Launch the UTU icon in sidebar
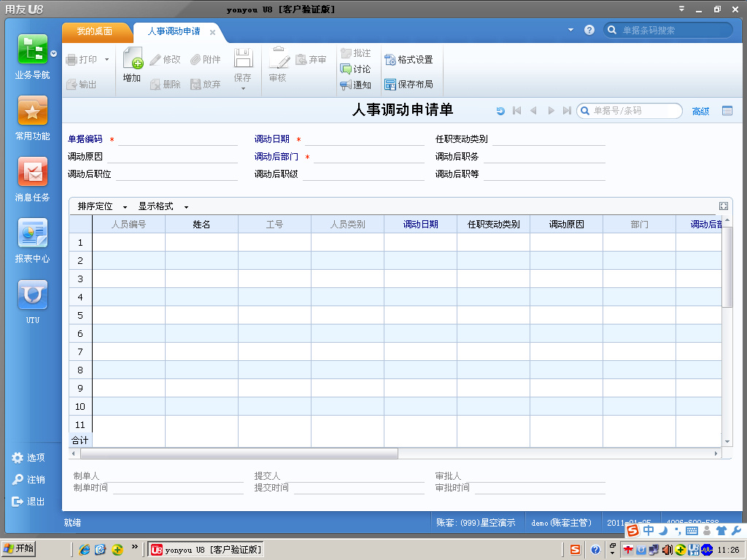 [32, 295]
